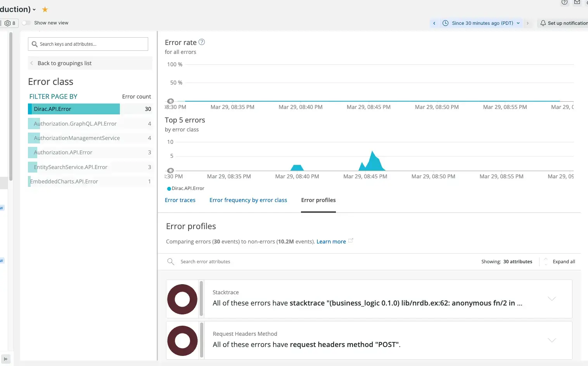Click the Stacktrace donut chart icon
588x366 pixels.
click(x=182, y=299)
